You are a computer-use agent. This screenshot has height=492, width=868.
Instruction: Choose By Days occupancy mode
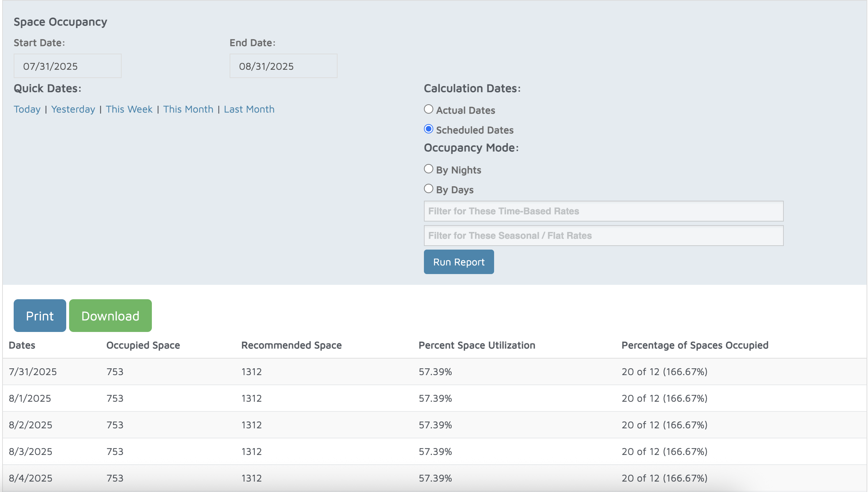(x=428, y=189)
